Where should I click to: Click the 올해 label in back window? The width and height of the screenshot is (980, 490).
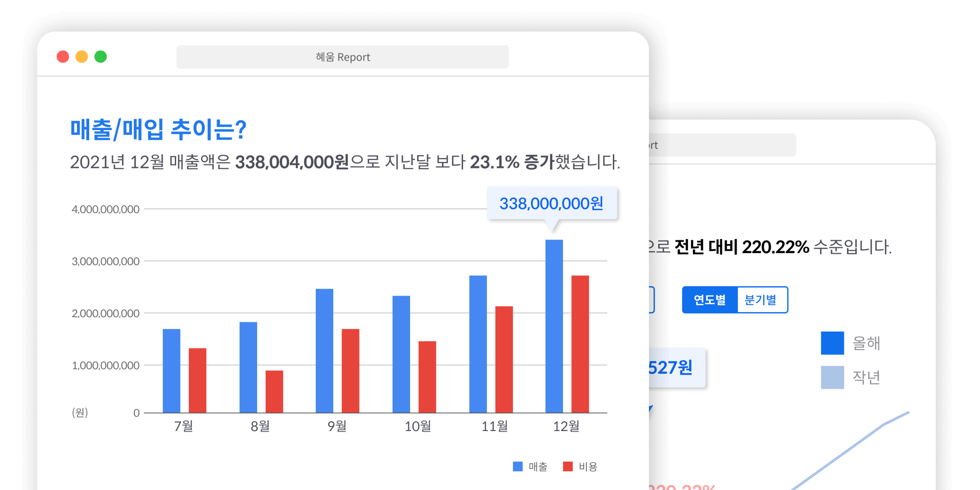(x=867, y=343)
